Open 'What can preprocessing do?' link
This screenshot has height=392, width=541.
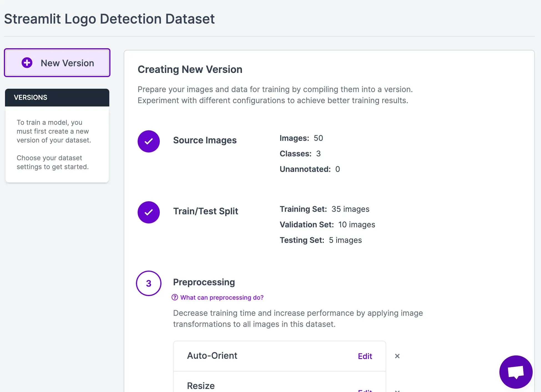pyautogui.click(x=222, y=297)
